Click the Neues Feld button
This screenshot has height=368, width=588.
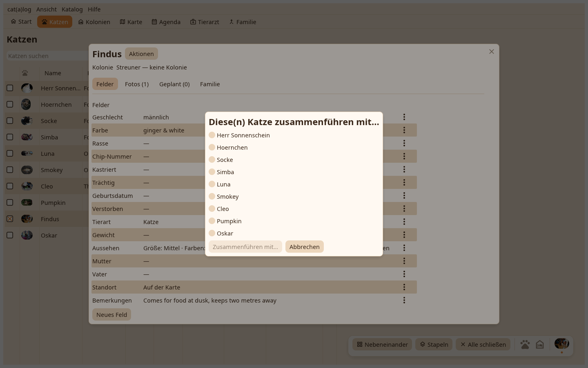[x=111, y=314]
